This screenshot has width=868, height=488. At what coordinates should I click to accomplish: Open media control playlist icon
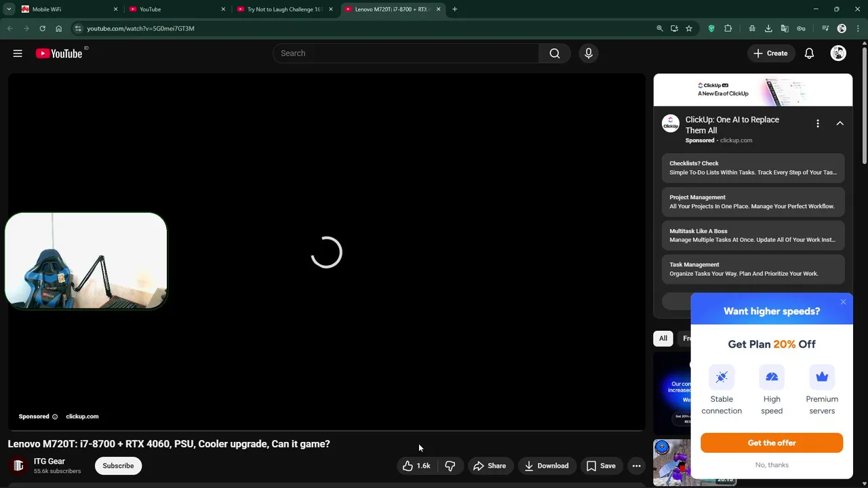(x=825, y=28)
